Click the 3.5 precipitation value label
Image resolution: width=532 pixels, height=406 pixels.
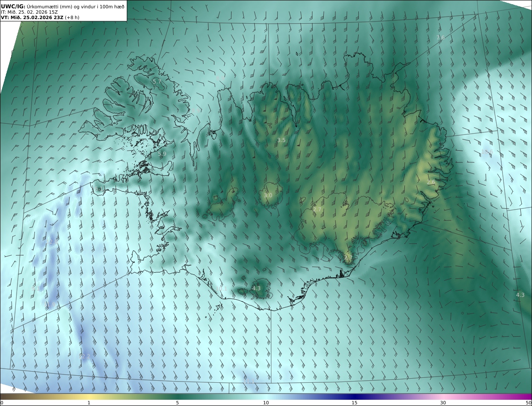tap(281, 140)
